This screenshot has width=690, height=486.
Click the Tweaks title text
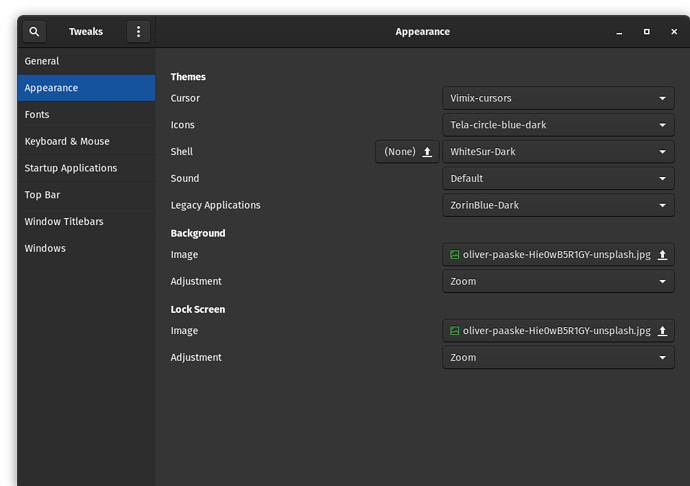pos(86,32)
